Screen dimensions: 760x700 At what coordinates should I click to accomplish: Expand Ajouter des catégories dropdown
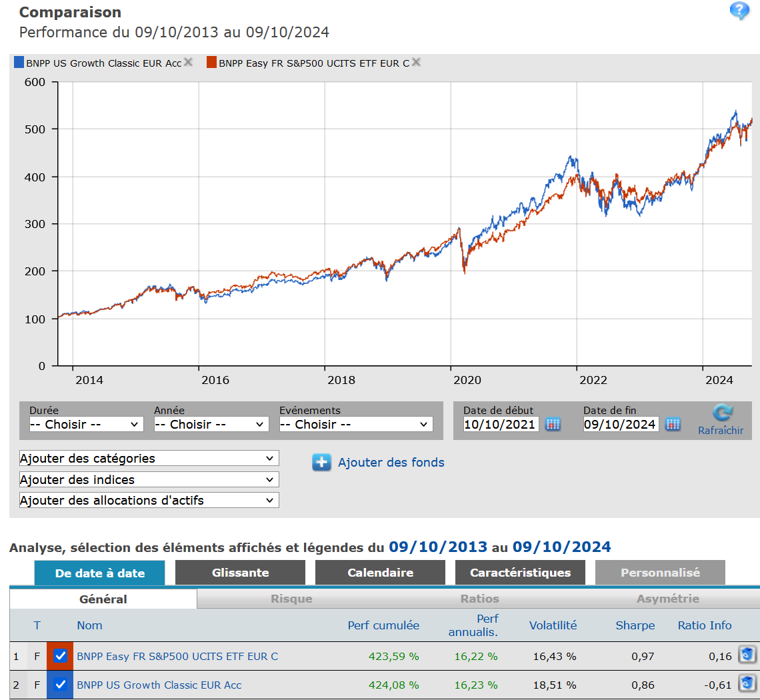[x=149, y=458]
